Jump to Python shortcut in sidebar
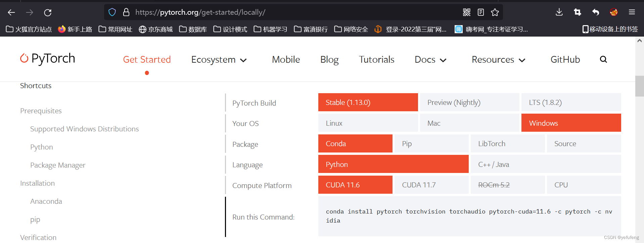This screenshot has width=644, height=243. click(x=42, y=147)
